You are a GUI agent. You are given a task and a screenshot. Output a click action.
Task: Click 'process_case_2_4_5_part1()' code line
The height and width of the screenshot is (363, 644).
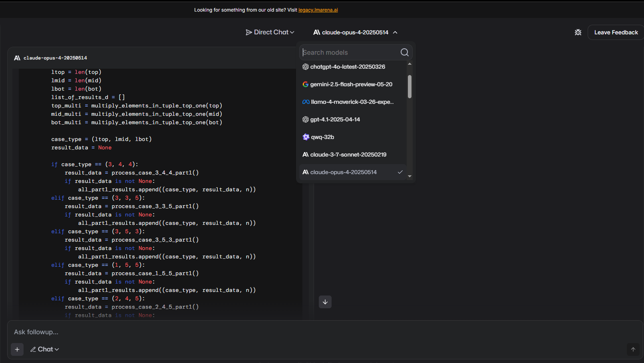click(132, 307)
